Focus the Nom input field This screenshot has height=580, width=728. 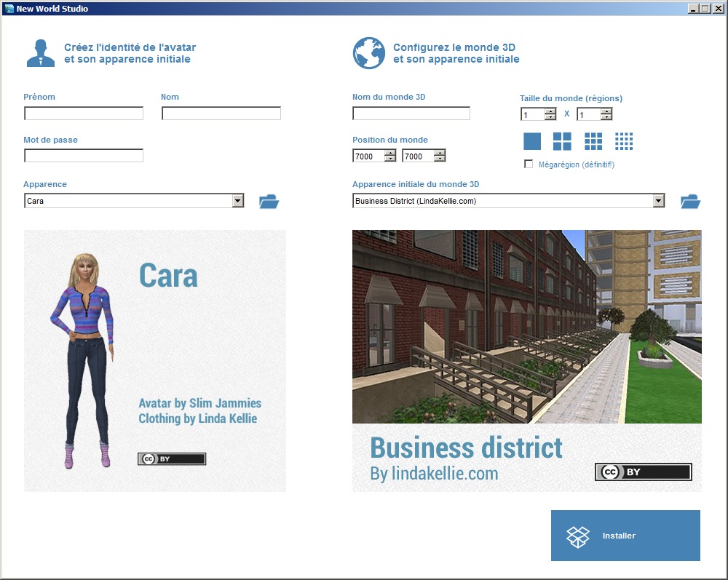point(221,114)
